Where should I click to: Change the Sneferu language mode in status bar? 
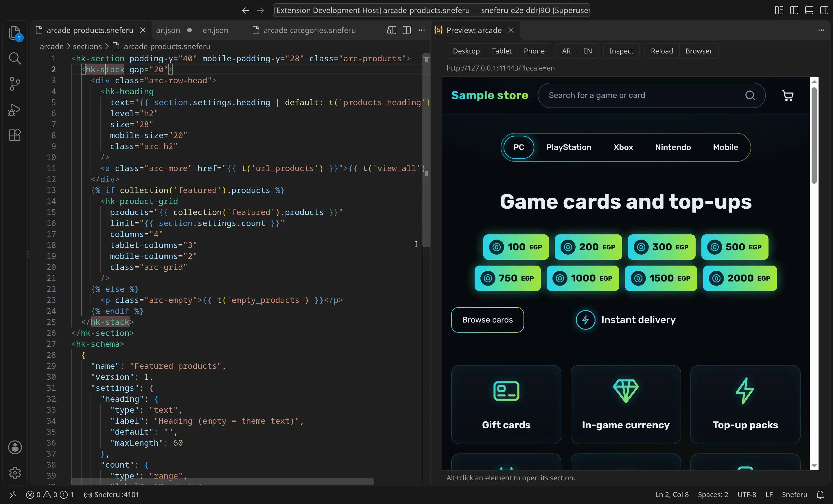[x=795, y=494]
